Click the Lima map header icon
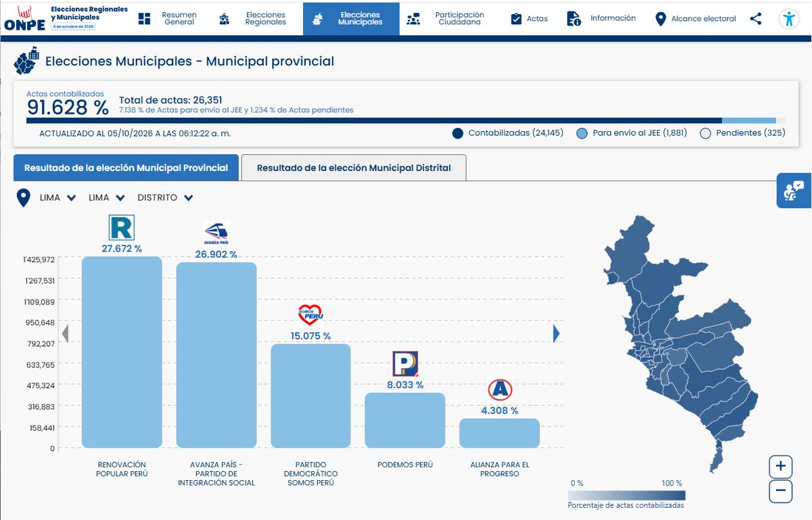 pyautogui.click(x=27, y=62)
